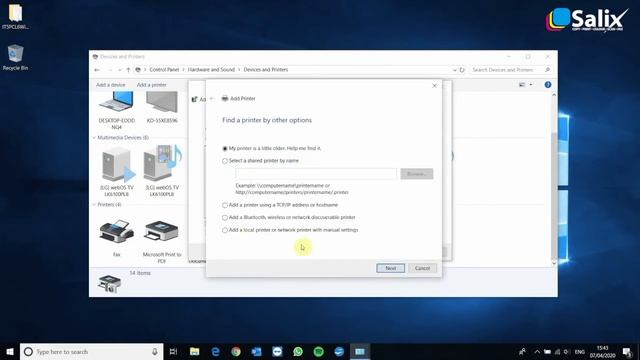The height and width of the screenshot is (360, 640).
Task: Click 'Devices and Printers' breadcrumb segment
Action: (x=266, y=70)
